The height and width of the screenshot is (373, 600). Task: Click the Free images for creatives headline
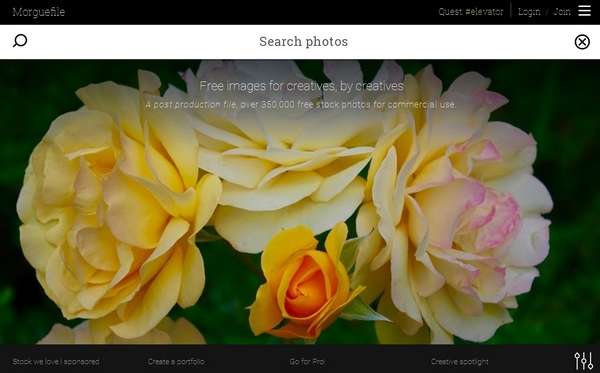point(302,86)
